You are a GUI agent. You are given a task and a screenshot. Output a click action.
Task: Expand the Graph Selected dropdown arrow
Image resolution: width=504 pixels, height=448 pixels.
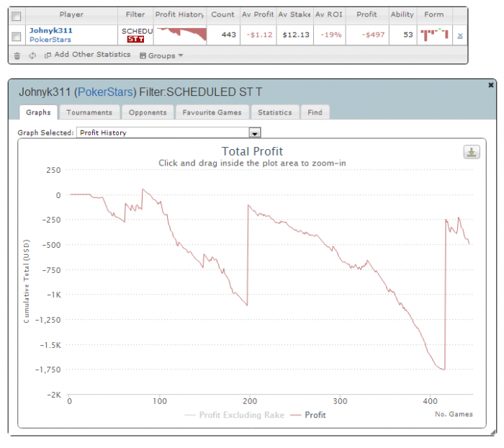(x=255, y=133)
